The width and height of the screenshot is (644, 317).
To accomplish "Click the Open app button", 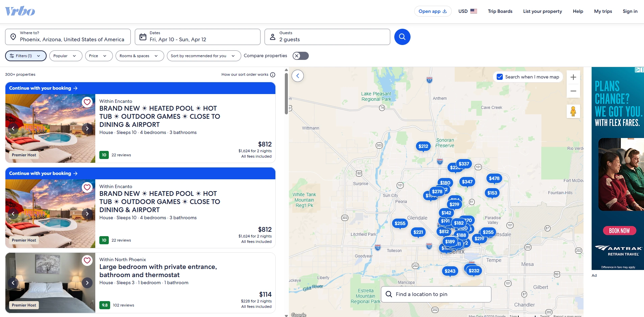I will point(433,11).
